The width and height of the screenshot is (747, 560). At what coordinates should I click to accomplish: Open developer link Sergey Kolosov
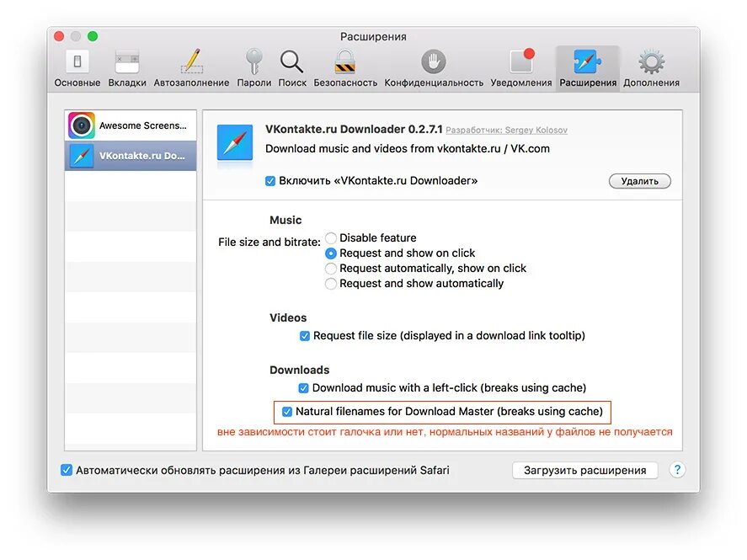506,130
